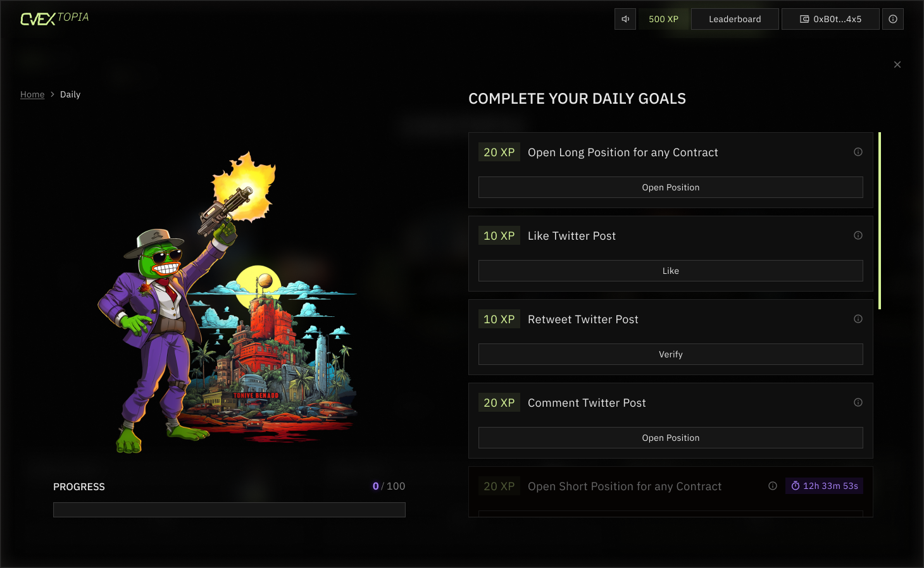Screen dimensions: 924x568
Task: Select the Daily breadcrumb item
Action: coord(70,94)
